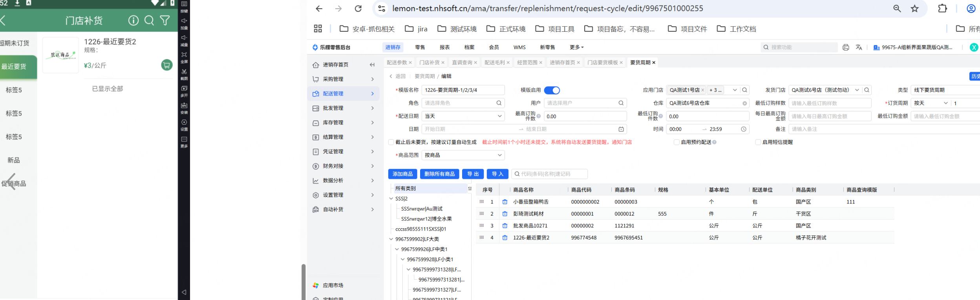Viewport: 980px width, 300px height.
Task: Switch to the 门店补货 page tab
Action: [429, 62]
